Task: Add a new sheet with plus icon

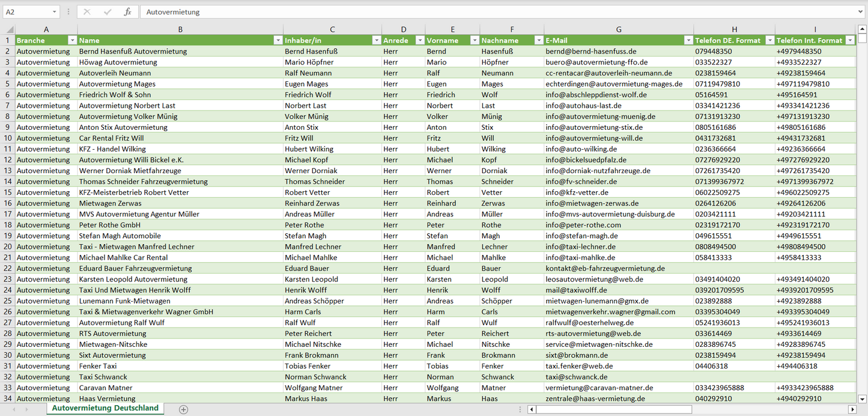Action: pyautogui.click(x=183, y=409)
